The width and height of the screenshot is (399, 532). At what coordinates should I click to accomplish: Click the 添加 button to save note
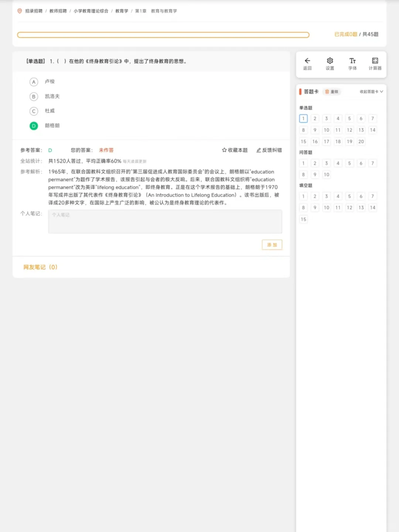(x=272, y=245)
